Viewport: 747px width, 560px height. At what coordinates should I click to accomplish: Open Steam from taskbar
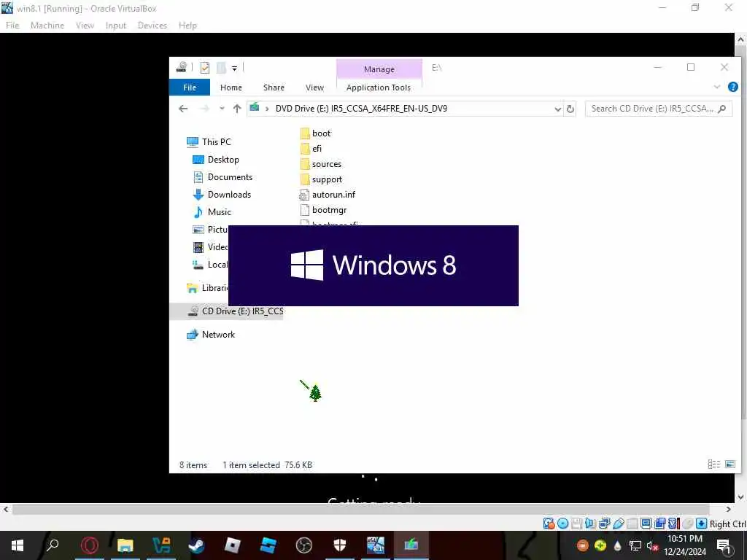(197, 545)
